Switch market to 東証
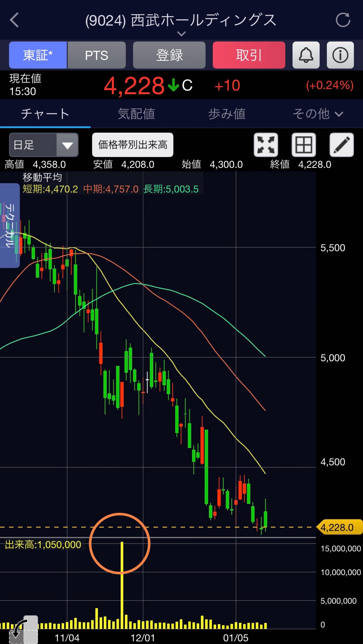Viewport: 363px width, 644px height. point(38,55)
